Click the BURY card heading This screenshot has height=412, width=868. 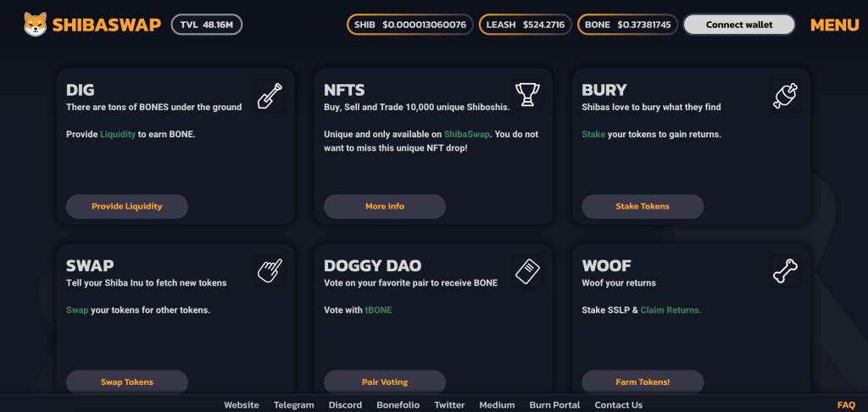(x=604, y=90)
